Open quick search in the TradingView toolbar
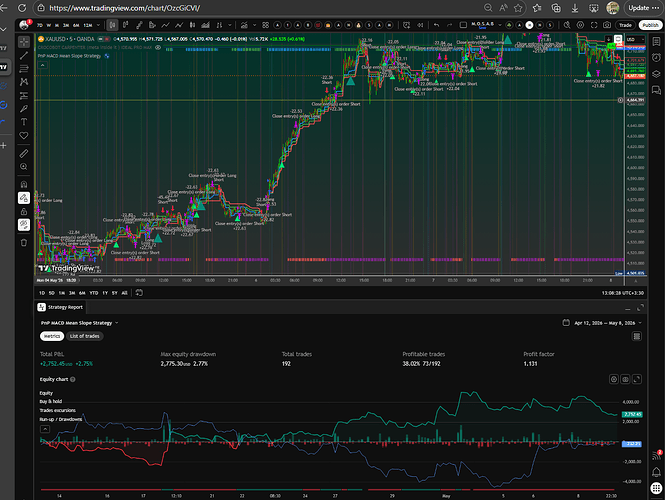Image resolution: width=665 pixels, height=500 pixels. point(567,25)
